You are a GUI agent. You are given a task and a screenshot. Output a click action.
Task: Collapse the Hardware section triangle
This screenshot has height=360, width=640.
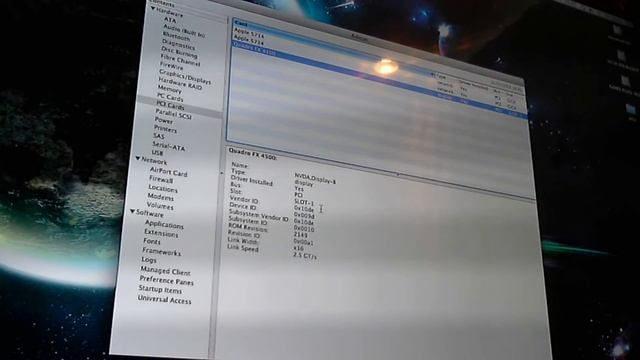[153, 9]
